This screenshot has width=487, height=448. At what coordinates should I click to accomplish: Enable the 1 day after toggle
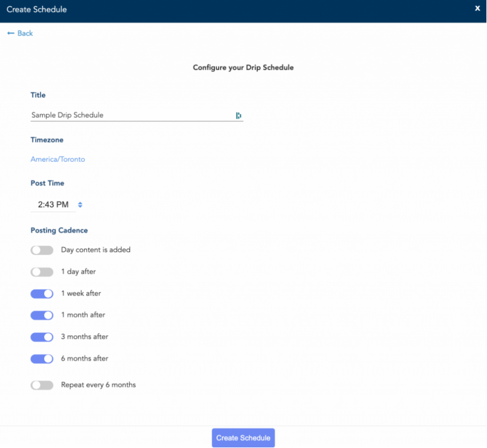coord(42,272)
